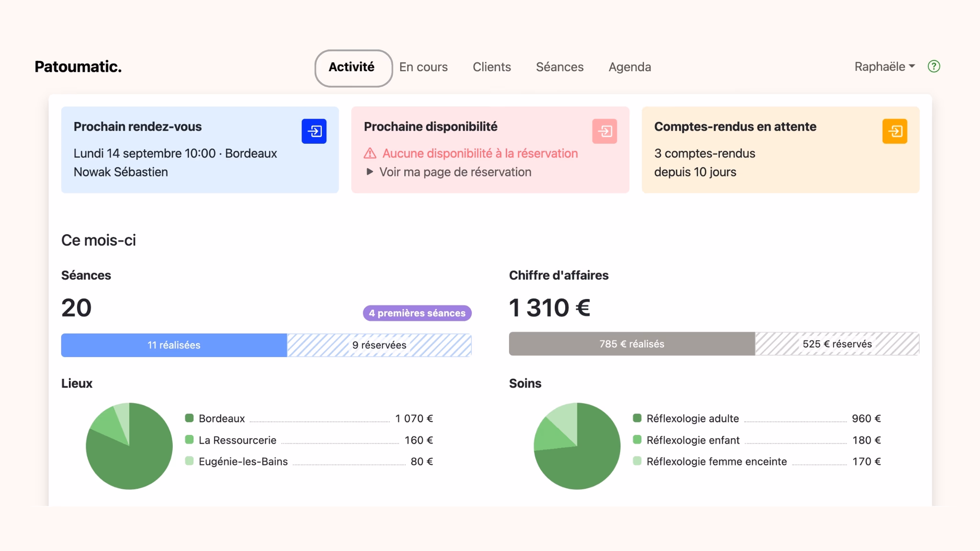980x551 pixels.
Task: Click the green help question mark icon
Action: 934,66
